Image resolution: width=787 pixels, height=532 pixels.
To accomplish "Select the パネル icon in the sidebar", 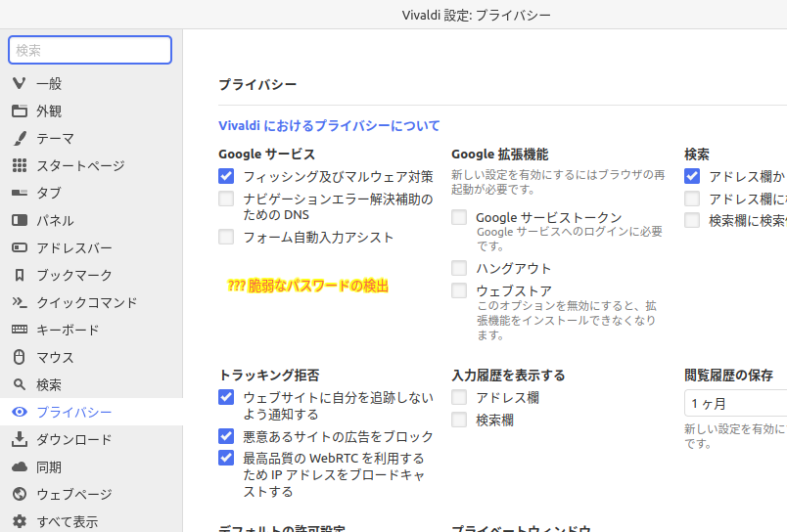I will 19,220.
